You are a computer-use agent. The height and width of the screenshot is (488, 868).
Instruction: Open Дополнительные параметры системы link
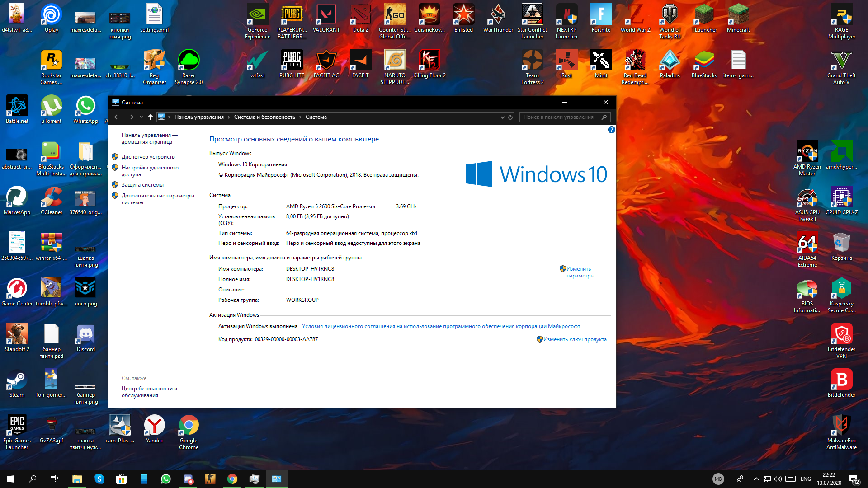(x=158, y=199)
